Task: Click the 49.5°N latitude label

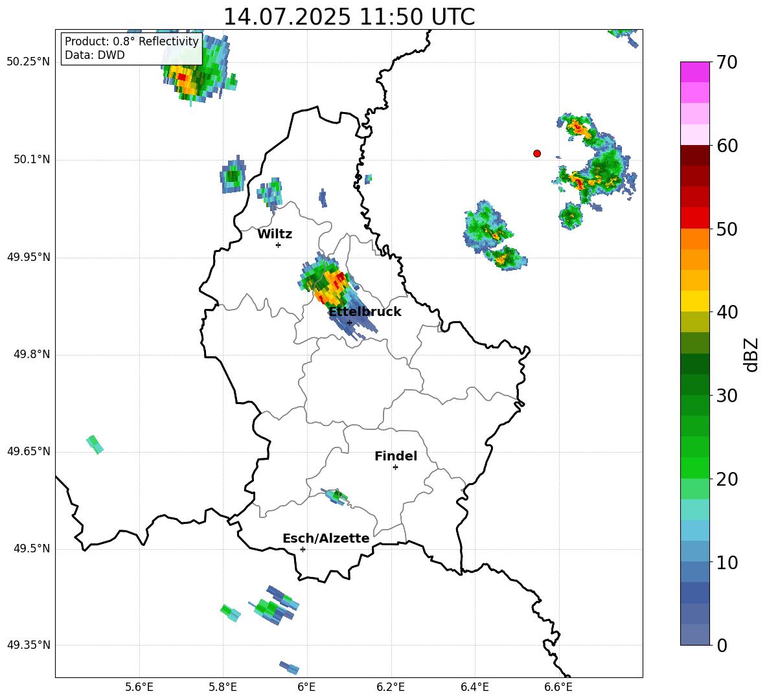Action: 32,549
